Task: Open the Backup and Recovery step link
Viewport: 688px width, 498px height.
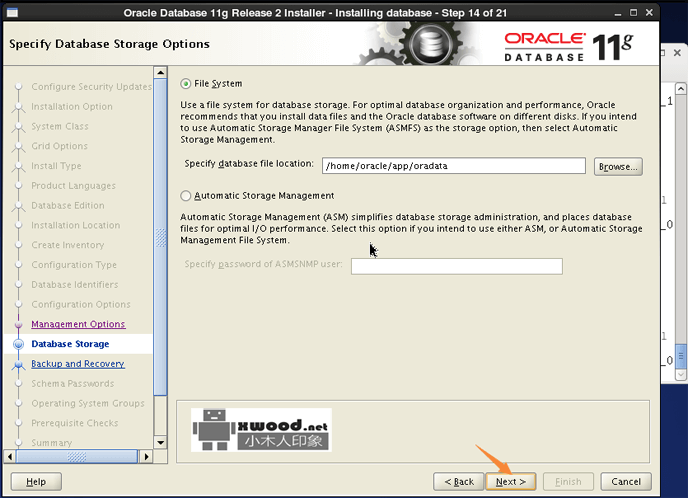Action: [x=77, y=364]
